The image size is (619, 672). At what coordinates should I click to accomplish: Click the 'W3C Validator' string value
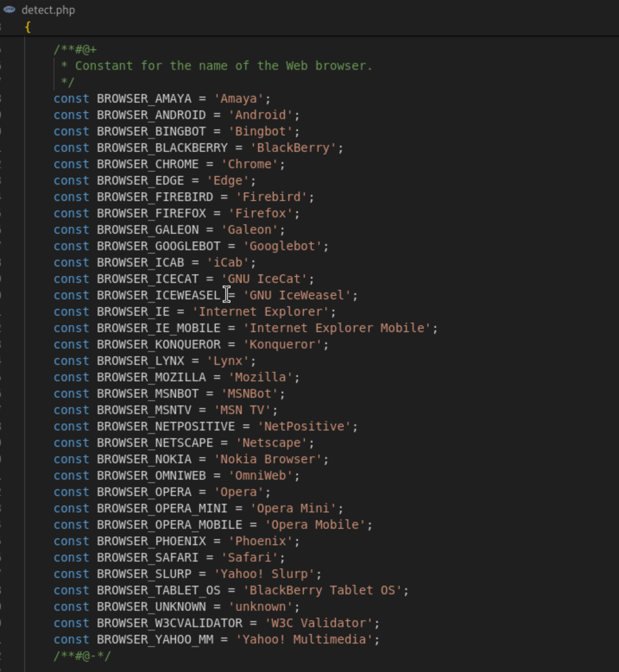(x=319, y=623)
